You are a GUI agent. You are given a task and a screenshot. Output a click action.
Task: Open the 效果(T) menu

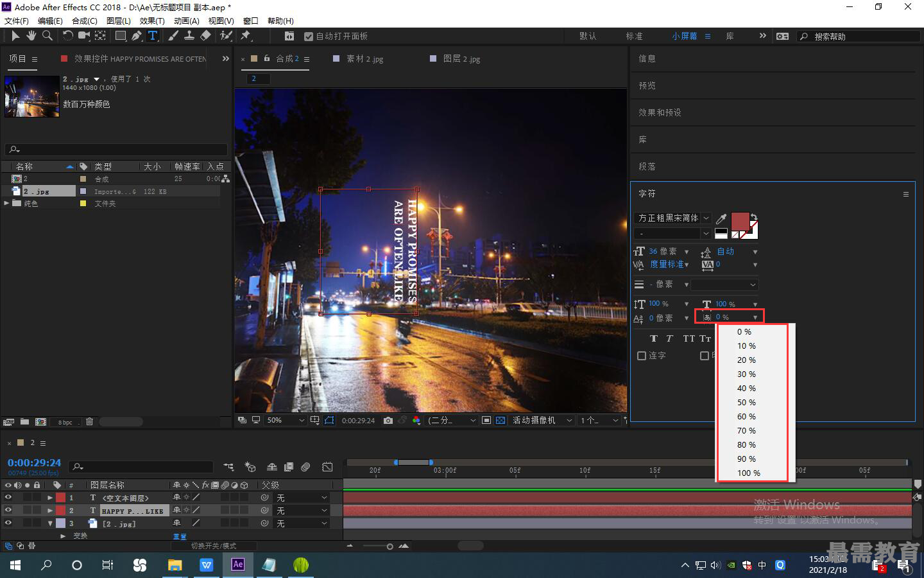152,21
